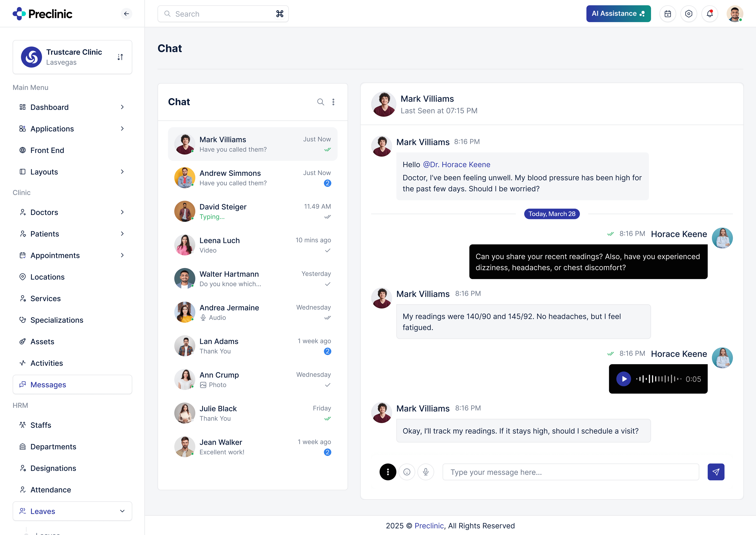Seek within the voice message waveform

point(659,379)
